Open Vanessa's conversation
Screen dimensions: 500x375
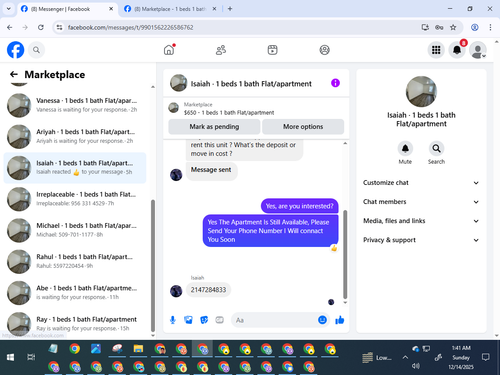[75, 105]
